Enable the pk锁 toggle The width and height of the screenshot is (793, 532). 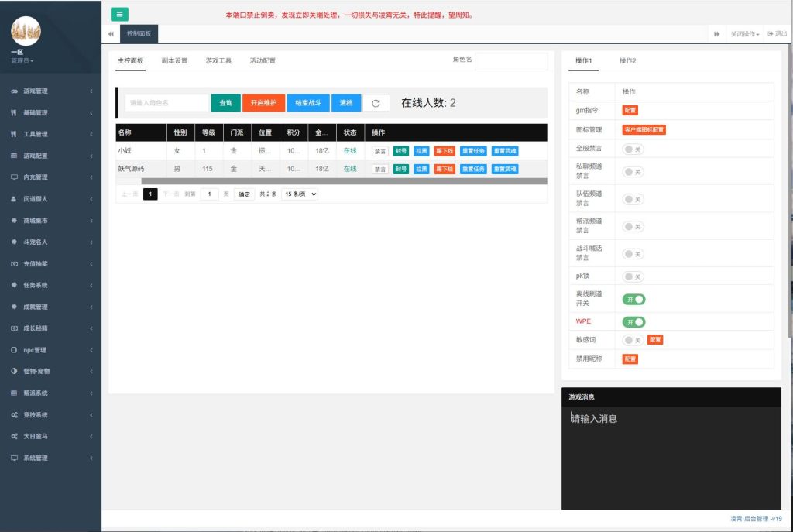633,276
